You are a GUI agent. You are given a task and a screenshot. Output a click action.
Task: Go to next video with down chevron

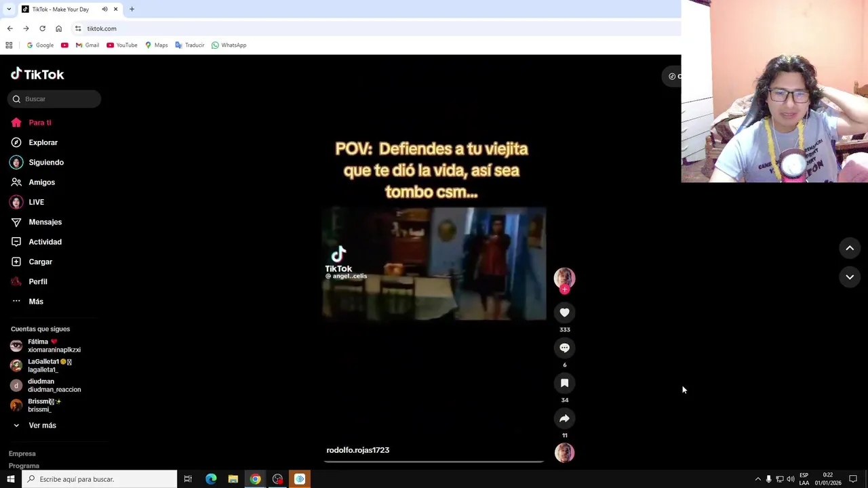850,277
